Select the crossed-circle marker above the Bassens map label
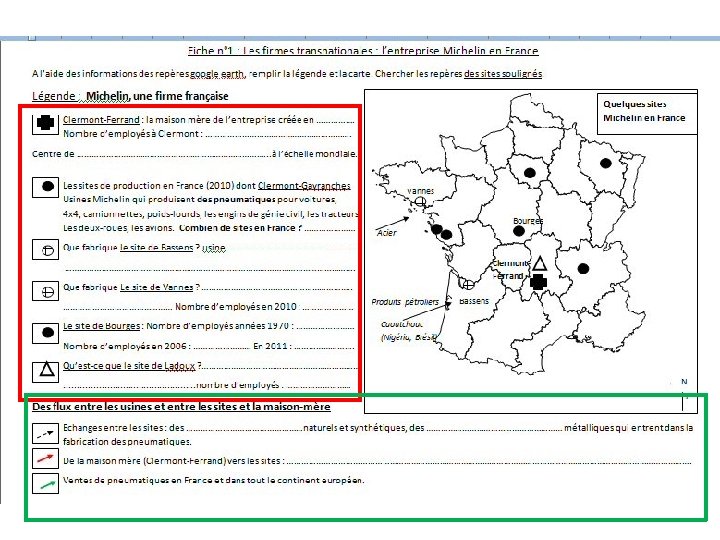 tap(468, 285)
